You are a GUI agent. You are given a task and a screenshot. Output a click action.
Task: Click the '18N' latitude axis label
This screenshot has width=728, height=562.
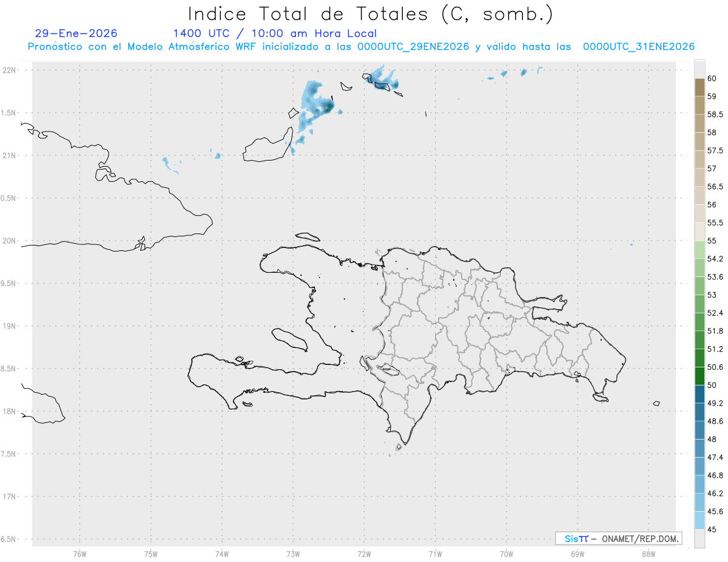[10, 411]
